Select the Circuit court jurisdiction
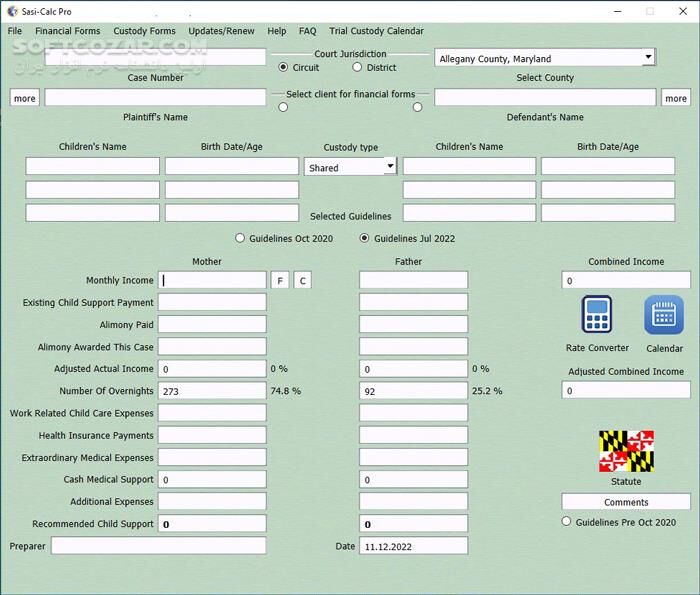Image resolution: width=700 pixels, height=595 pixels. click(283, 67)
